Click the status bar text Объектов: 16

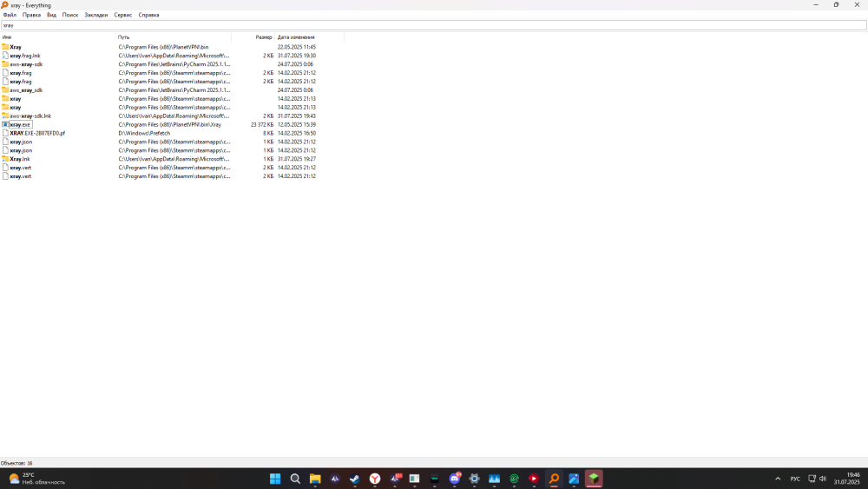[16, 463]
